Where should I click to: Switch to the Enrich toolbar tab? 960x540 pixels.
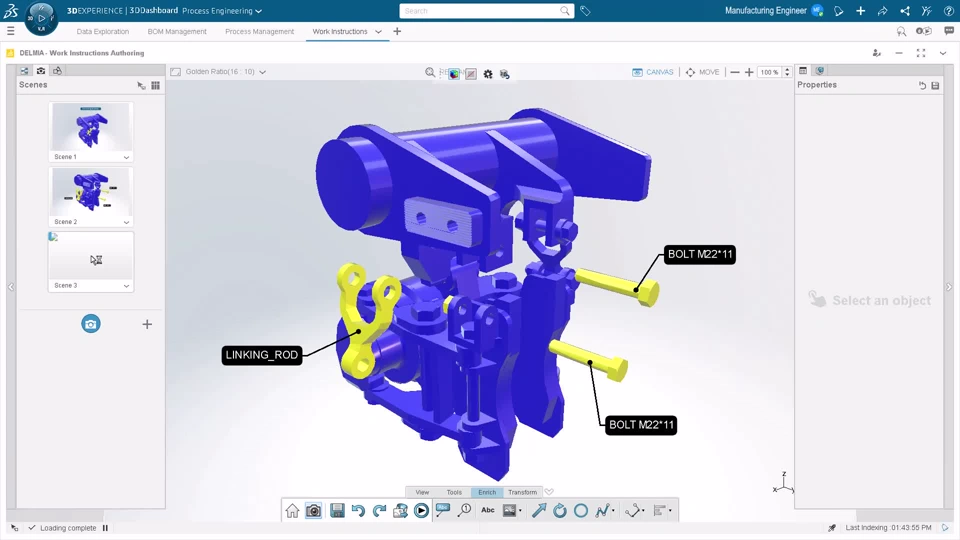(x=487, y=492)
